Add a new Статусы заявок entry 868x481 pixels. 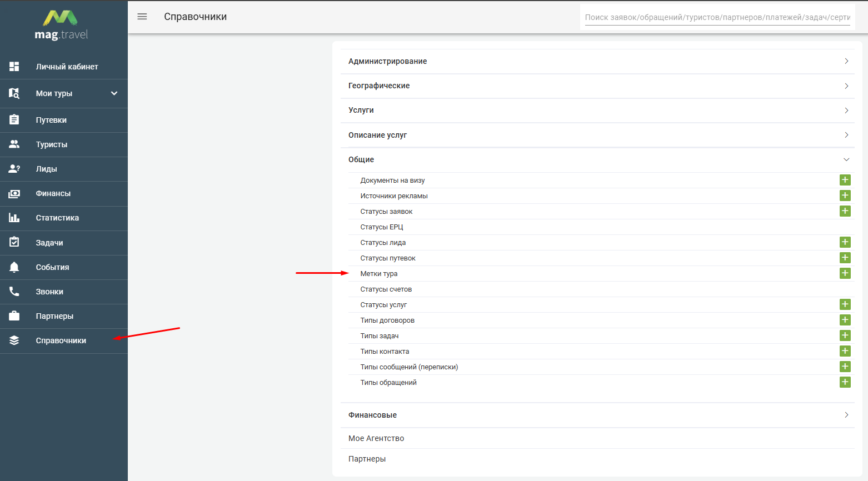pos(845,211)
